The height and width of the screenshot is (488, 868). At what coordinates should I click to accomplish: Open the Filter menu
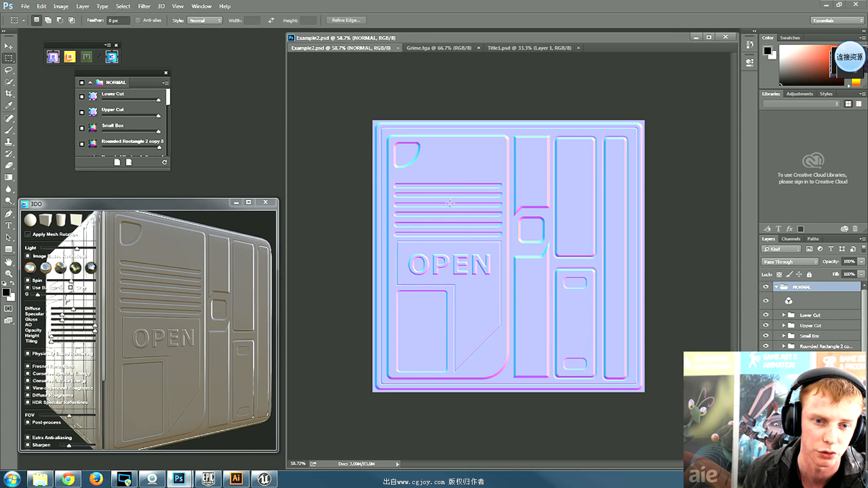[144, 6]
